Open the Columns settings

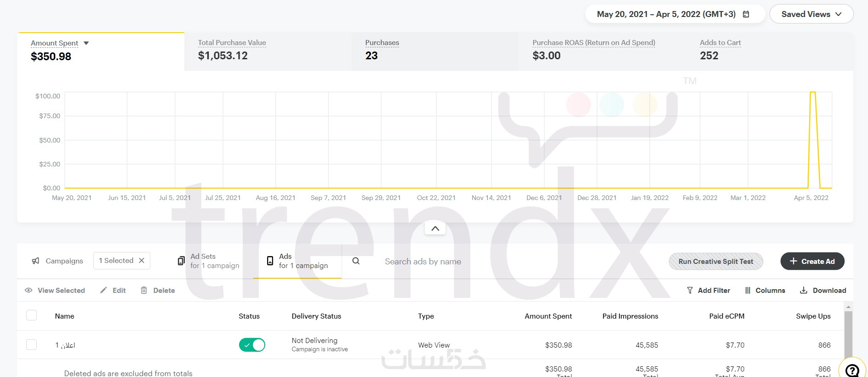(765, 291)
